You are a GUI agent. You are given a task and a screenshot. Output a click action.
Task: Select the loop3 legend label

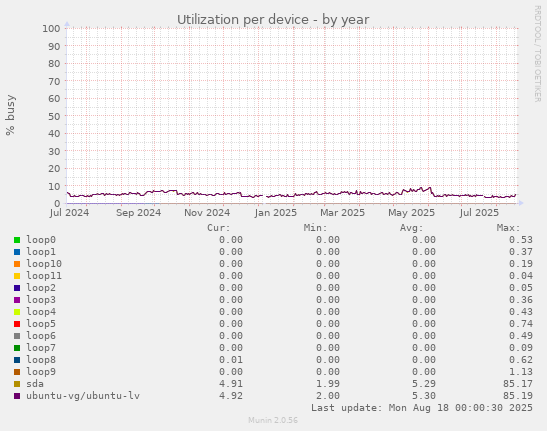point(41,299)
